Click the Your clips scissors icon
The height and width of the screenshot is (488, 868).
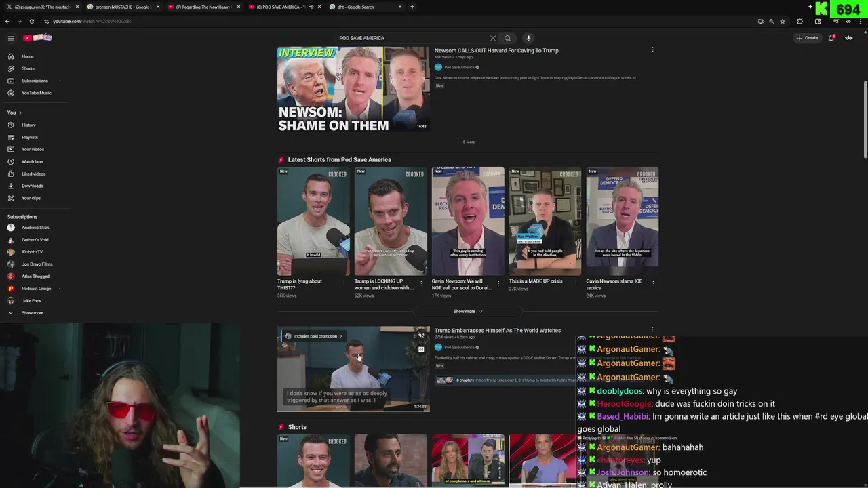click(x=11, y=198)
